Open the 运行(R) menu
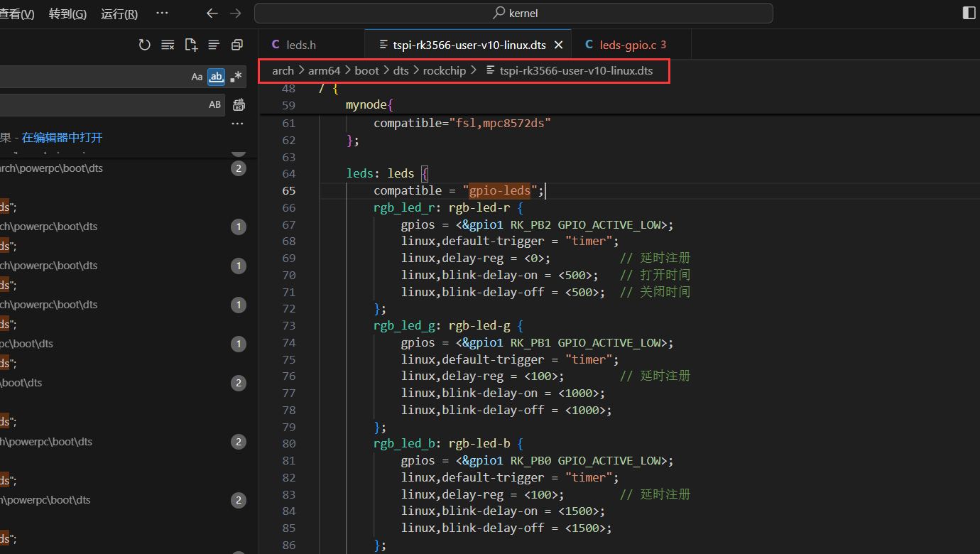Viewport: 980px width, 554px height. pyautogui.click(x=119, y=14)
